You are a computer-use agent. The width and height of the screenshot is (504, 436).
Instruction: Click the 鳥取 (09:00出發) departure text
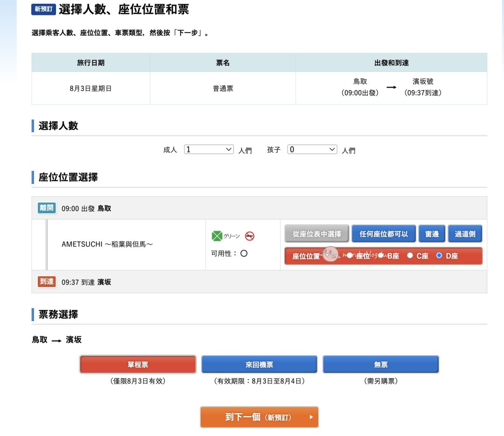360,87
